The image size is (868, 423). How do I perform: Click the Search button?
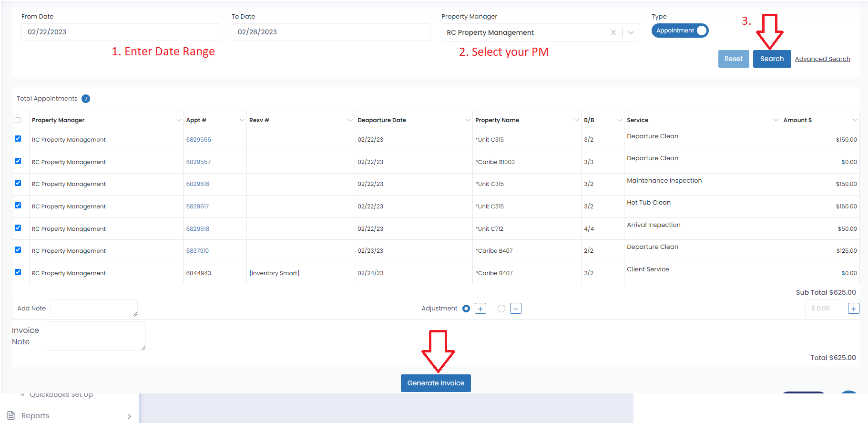pos(772,59)
